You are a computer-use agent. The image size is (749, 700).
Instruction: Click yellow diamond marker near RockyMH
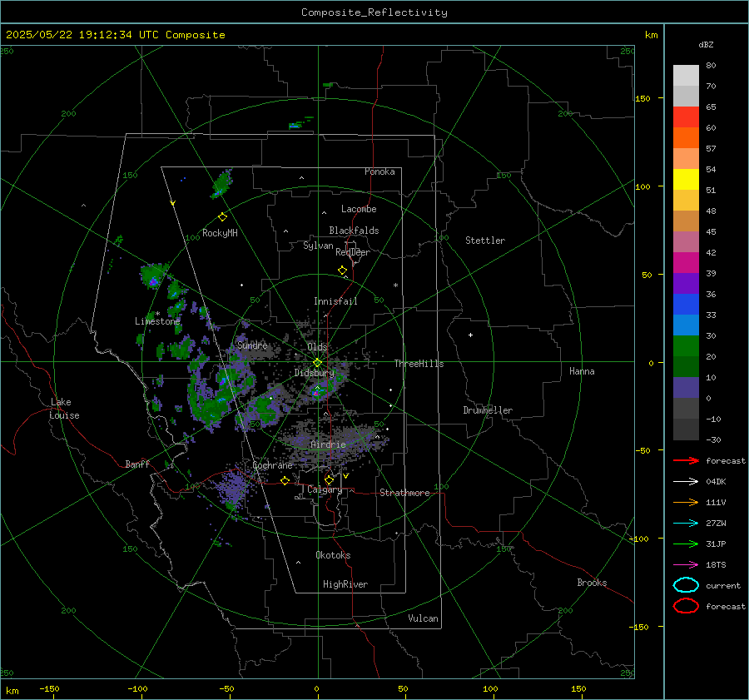click(222, 217)
